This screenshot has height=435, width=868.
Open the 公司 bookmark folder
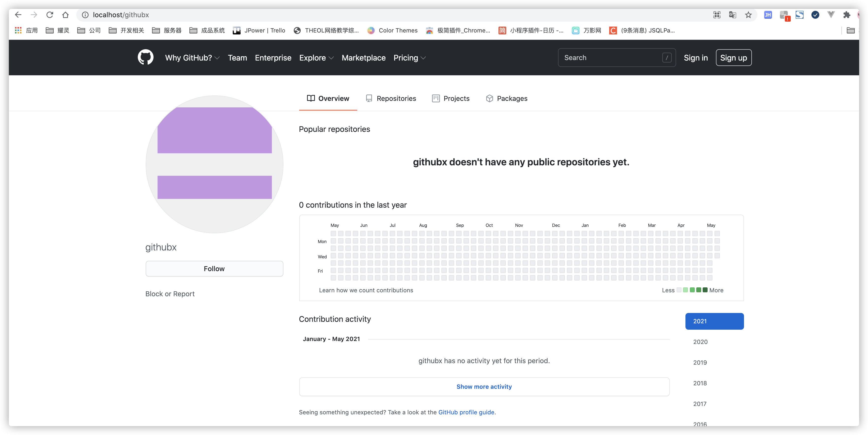(89, 30)
